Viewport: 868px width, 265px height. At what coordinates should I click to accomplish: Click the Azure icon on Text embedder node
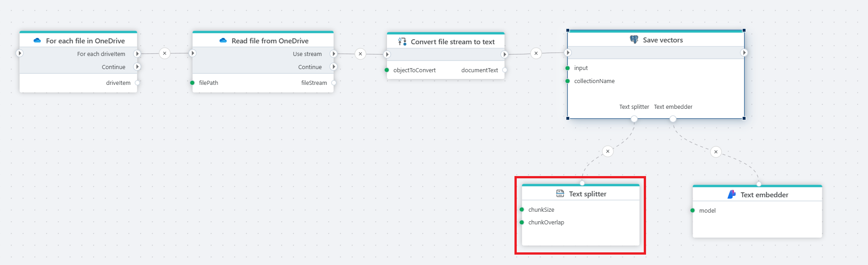point(731,195)
